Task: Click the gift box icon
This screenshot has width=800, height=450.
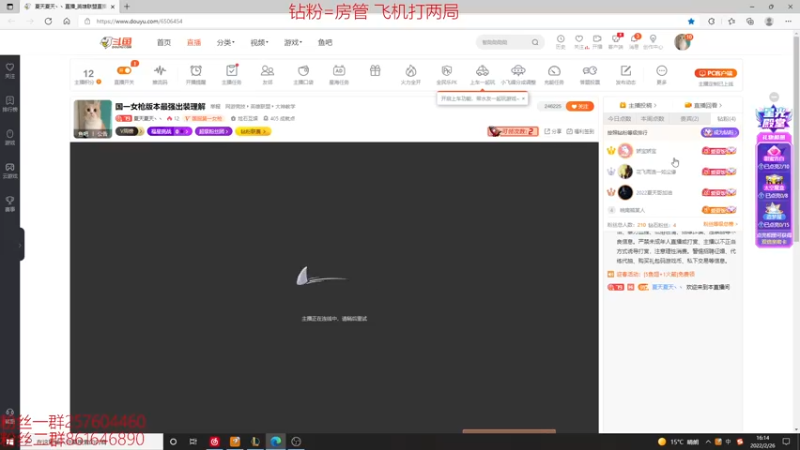Action: coord(375,70)
